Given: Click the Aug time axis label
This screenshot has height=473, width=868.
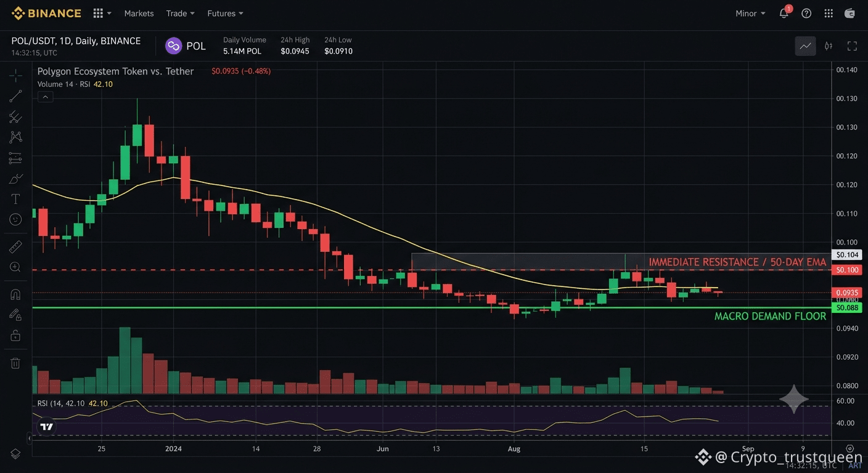Looking at the screenshot, I should point(514,449).
